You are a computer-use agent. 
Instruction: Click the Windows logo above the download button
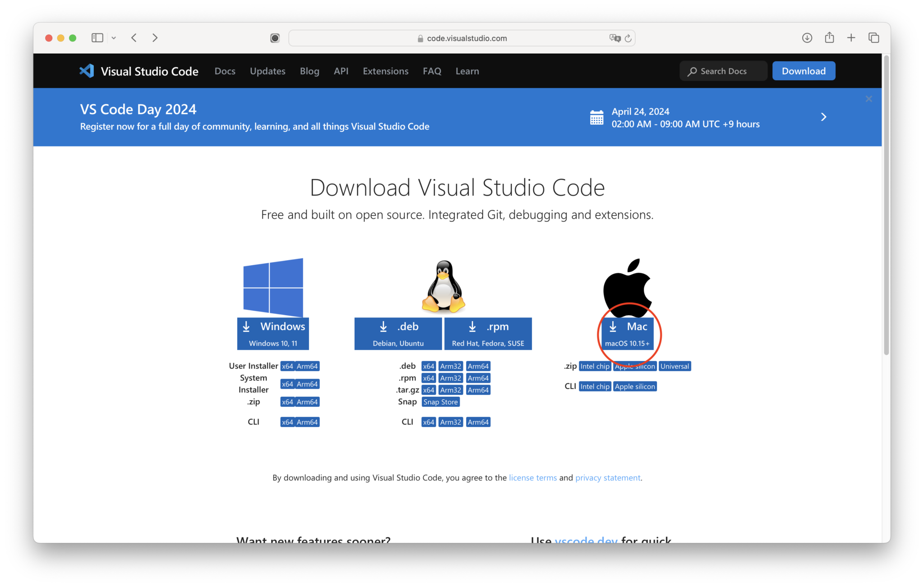tap(273, 287)
